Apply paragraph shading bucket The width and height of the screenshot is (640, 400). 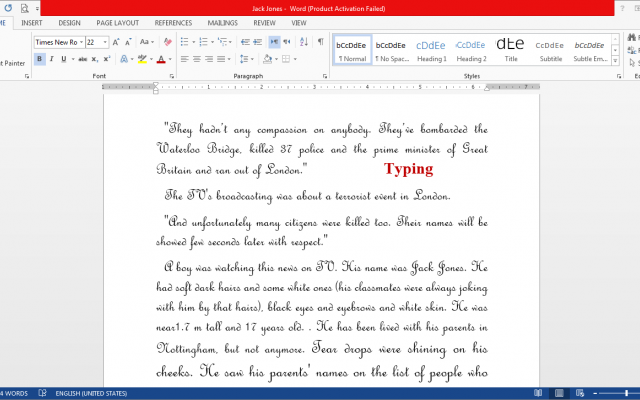267,60
